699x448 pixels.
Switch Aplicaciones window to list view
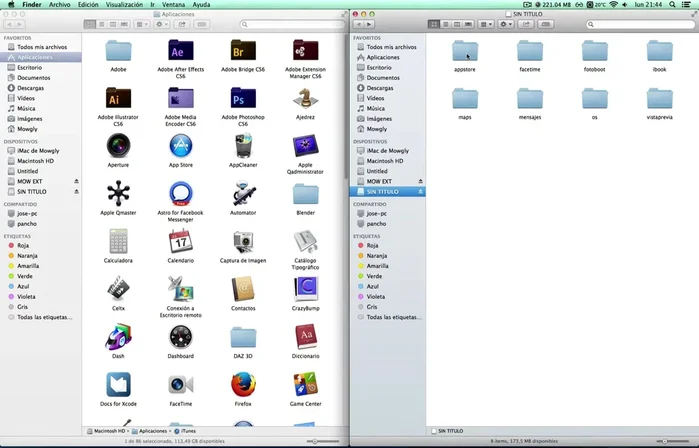tap(101, 24)
